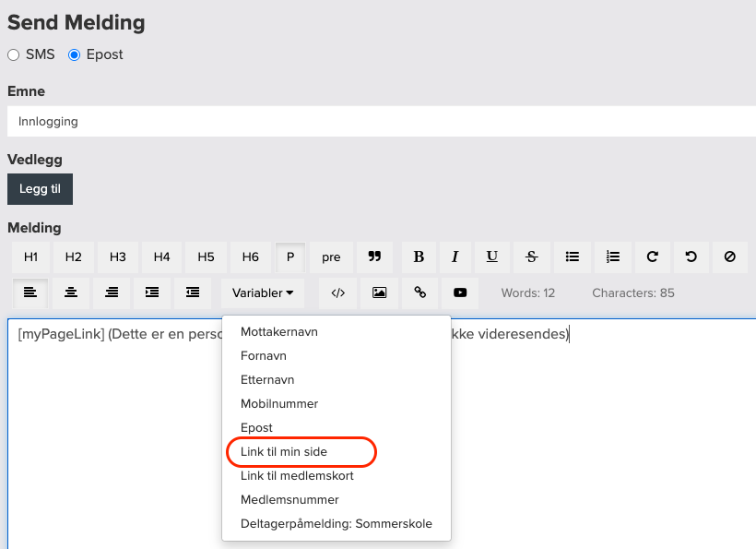Toggle underline formatting
The height and width of the screenshot is (549, 756).
pos(491,257)
